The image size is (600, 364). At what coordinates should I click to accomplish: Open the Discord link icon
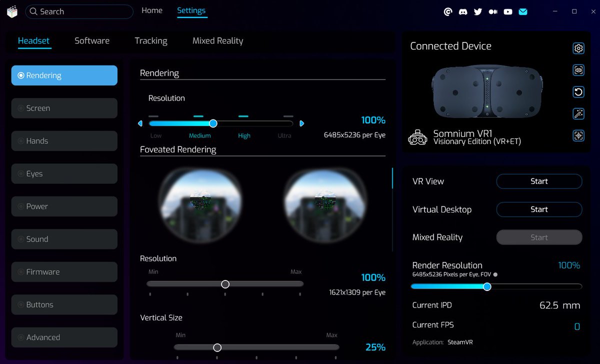coord(463,11)
